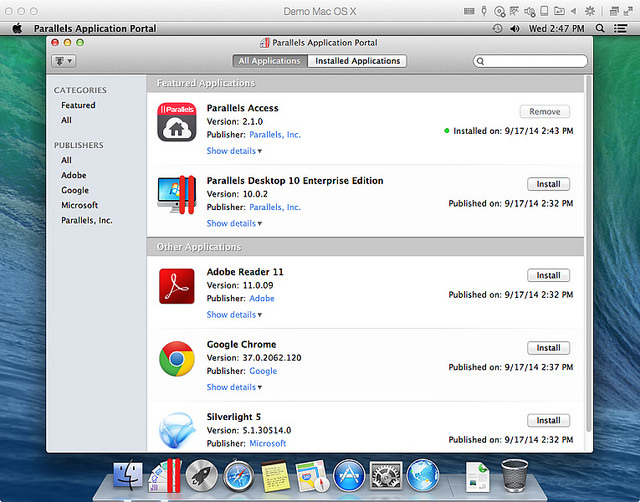The height and width of the screenshot is (502, 640).
Task: Click the Coherence mode icon in VM title bar
Action: point(614,11)
